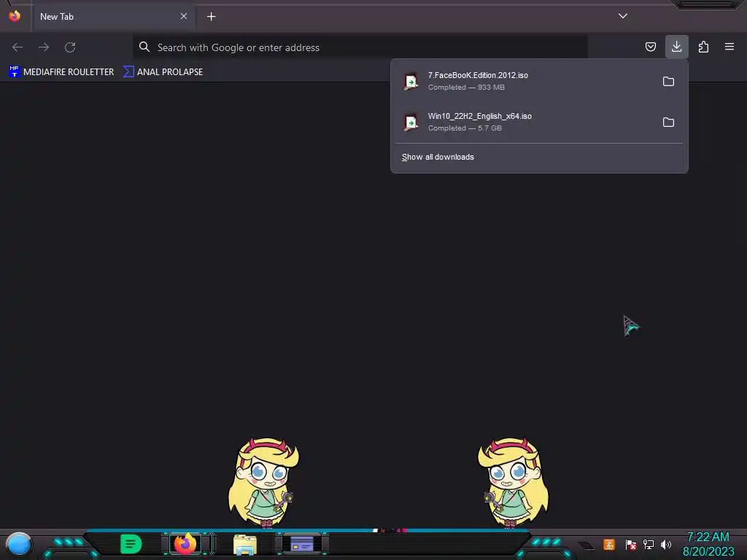This screenshot has width=747, height=560.
Task: Toggle the Downloads panel button
Action: pos(676,47)
